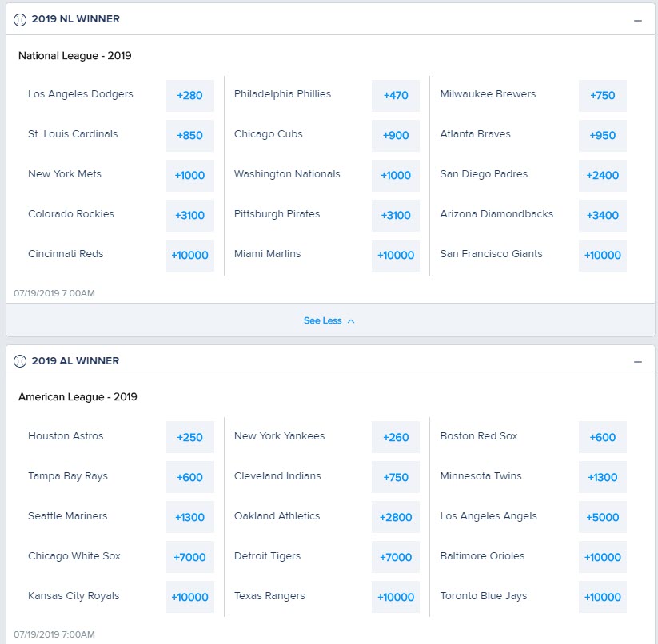Click the 'Washington Nationals' team name
Viewport: 658px width, 644px height.
(287, 174)
